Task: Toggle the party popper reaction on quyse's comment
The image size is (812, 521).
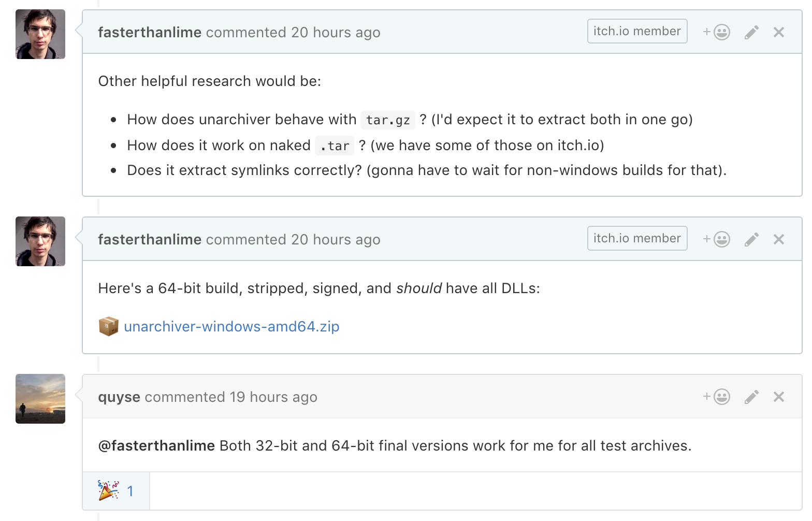Action: [x=116, y=491]
